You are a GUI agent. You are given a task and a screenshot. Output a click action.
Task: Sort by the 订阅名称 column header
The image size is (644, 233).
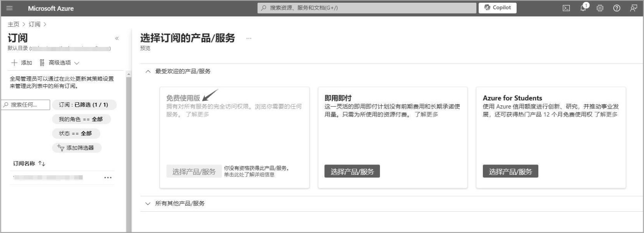point(29,164)
